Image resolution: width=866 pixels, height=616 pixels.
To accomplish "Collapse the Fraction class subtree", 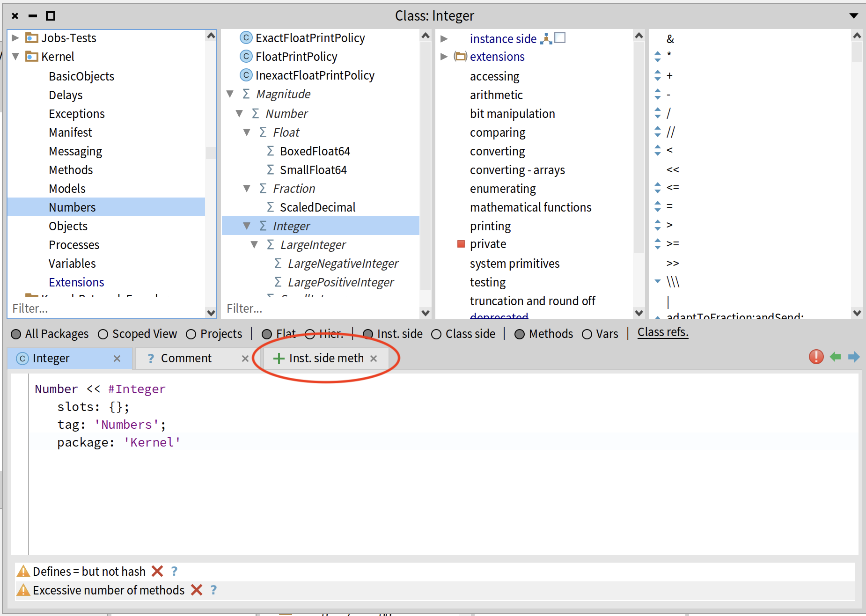I will click(247, 189).
